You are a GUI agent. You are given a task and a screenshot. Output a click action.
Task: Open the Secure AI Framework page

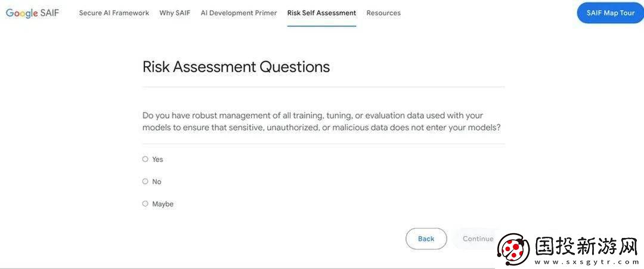[x=114, y=13]
